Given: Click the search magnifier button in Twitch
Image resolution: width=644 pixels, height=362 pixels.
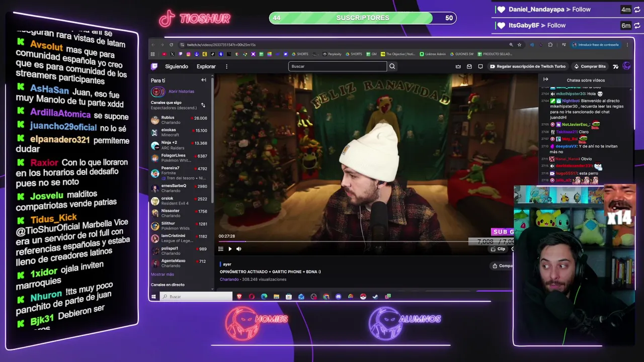Looking at the screenshot, I should coord(392,66).
